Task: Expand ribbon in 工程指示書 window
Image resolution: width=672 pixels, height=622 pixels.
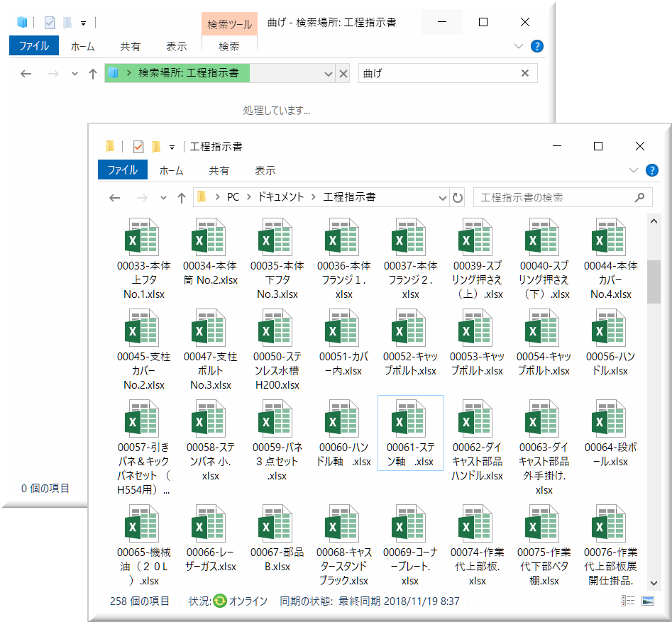Action: pos(634,170)
